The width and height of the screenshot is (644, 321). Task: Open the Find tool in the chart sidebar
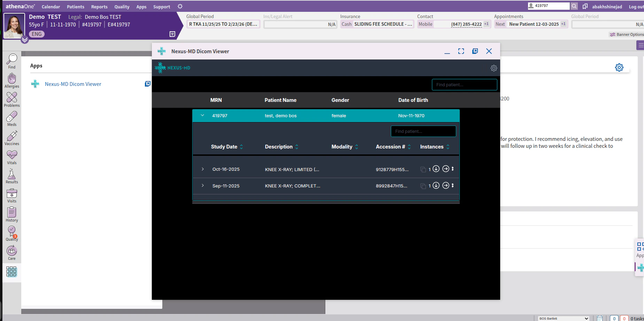point(12,62)
